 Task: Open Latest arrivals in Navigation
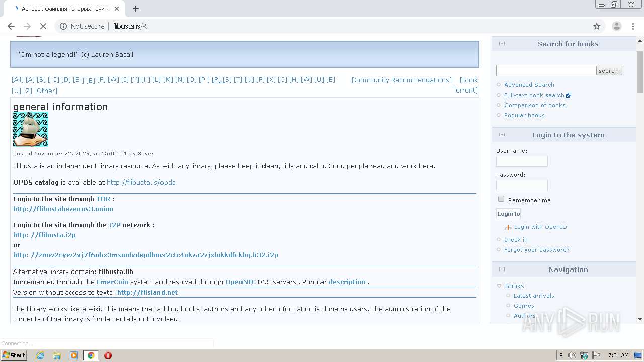point(534,296)
